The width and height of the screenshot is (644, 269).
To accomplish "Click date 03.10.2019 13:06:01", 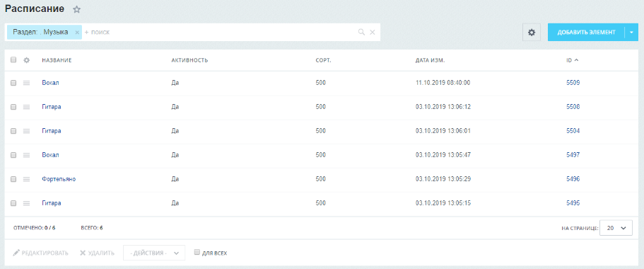I will pyautogui.click(x=443, y=131).
